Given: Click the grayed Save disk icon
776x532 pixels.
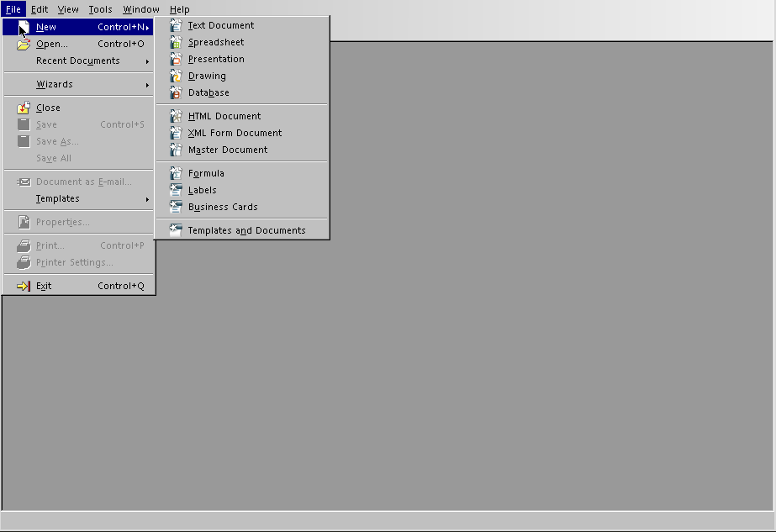Looking at the screenshot, I should click(x=24, y=124).
